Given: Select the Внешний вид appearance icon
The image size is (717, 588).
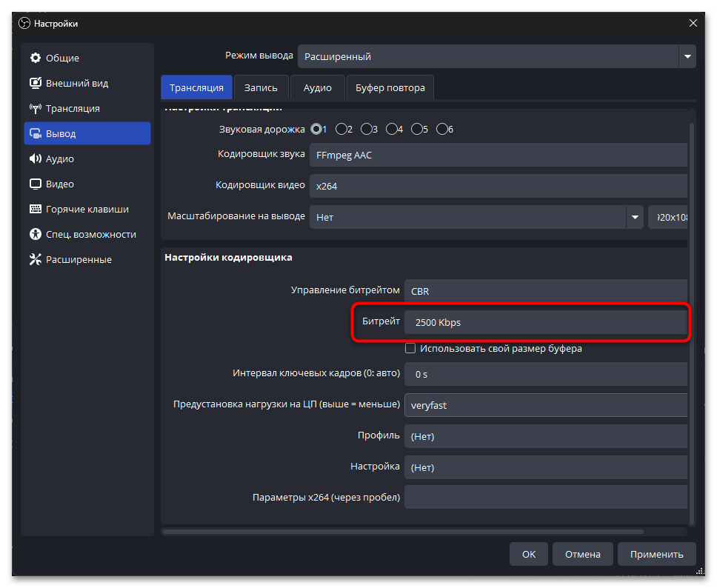Looking at the screenshot, I should [x=35, y=83].
